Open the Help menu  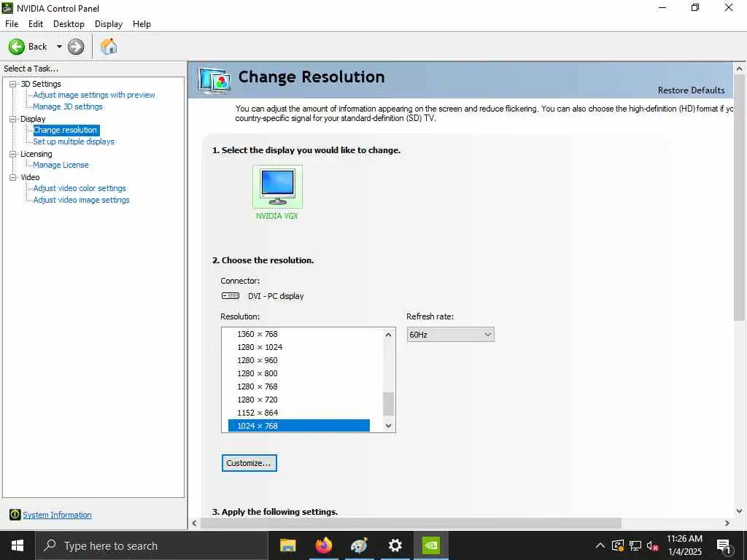142,24
